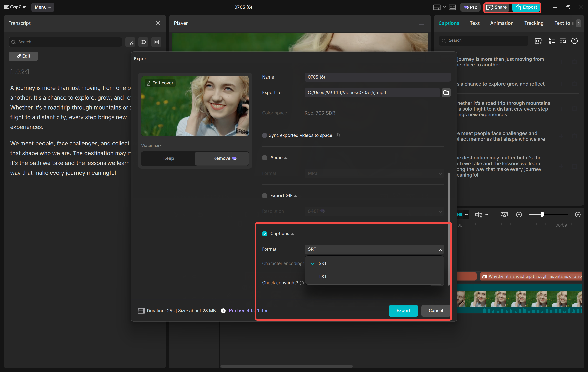Enable the Audio export checkbox
588x372 pixels.
click(x=264, y=158)
